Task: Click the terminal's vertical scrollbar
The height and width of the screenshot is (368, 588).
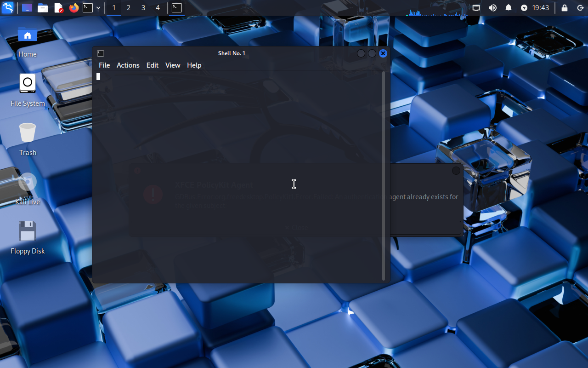Action: pyautogui.click(x=384, y=176)
